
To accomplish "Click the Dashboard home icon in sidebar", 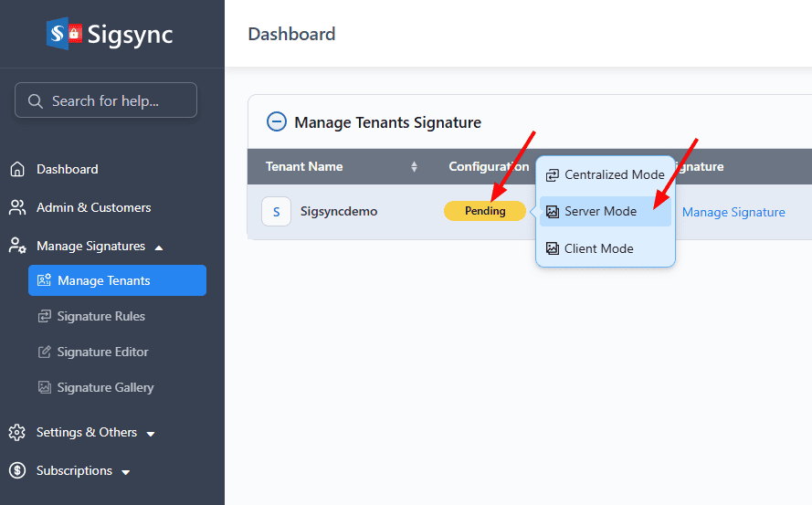I will click(x=17, y=169).
